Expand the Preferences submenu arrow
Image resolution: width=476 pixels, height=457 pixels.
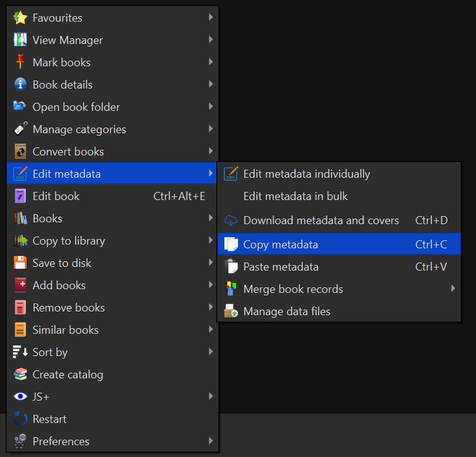(x=211, y=441)
